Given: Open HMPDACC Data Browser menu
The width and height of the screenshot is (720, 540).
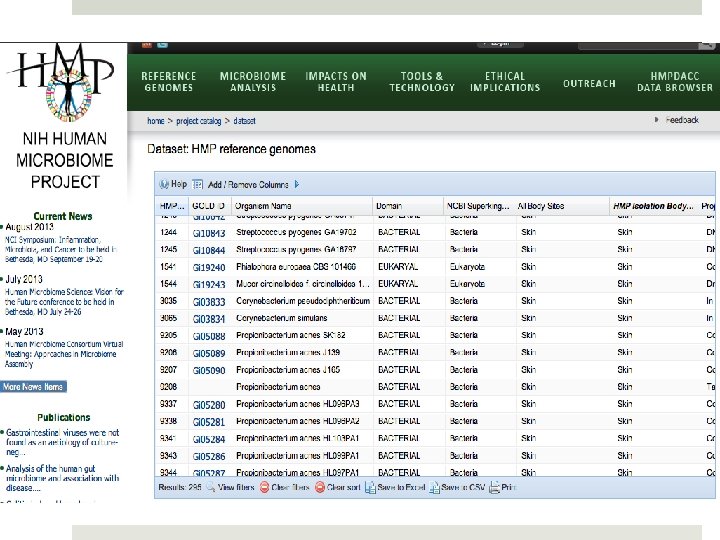Looking at the screenshot, I should coord(675,82).
